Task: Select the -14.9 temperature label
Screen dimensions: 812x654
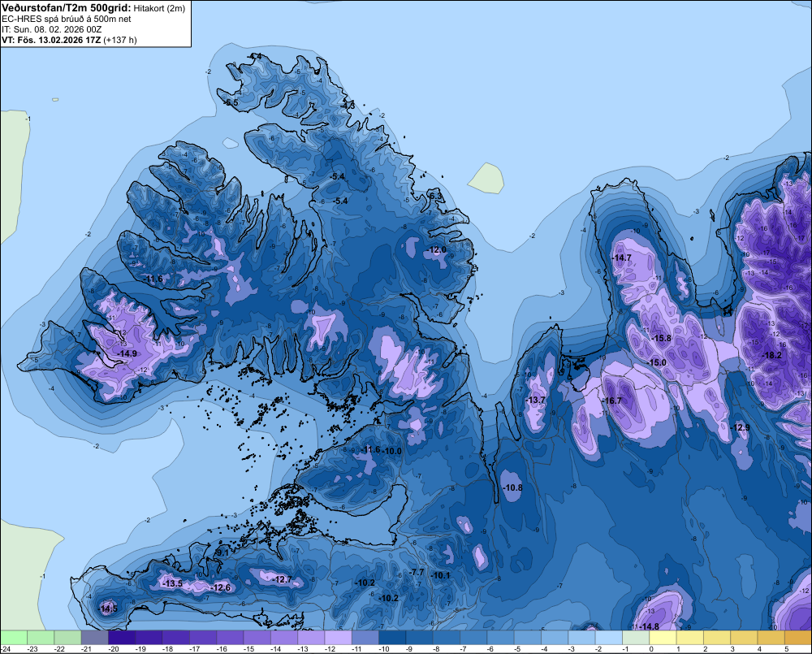Action: tap(127, 353)
